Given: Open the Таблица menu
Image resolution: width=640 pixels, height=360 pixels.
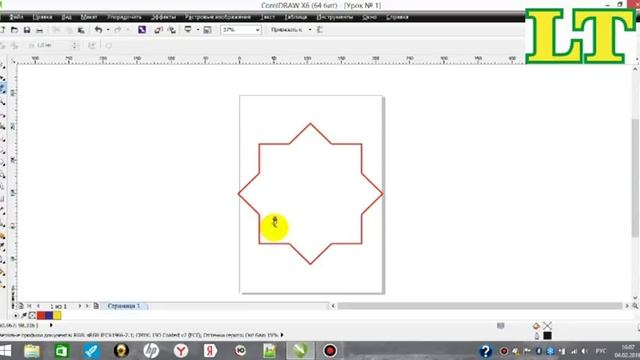Looking at the screenshot, I should coord(296,17).
